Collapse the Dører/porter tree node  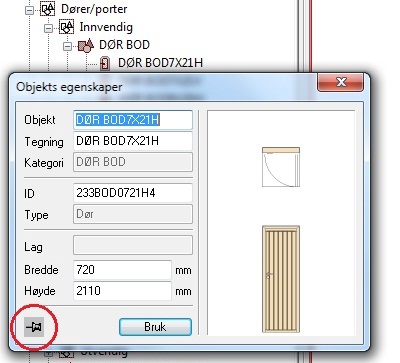tap(30, 10)
